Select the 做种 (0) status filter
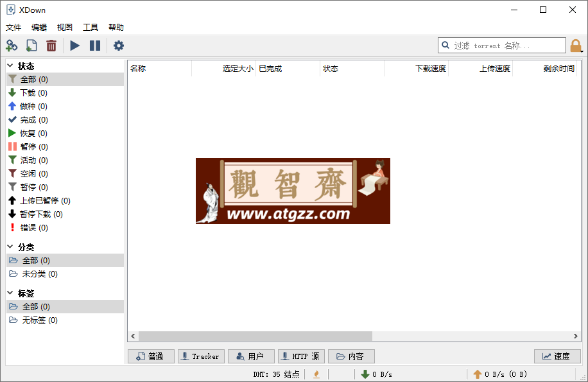This screenshot has width=588, height=382. [x=65, y=107]
